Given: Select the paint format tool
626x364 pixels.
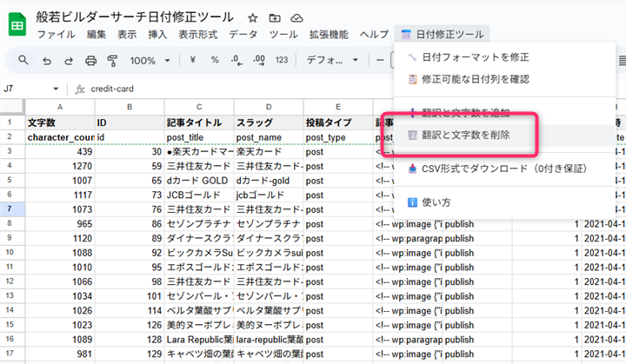Looking at the screenshot, I should (112, 61).
